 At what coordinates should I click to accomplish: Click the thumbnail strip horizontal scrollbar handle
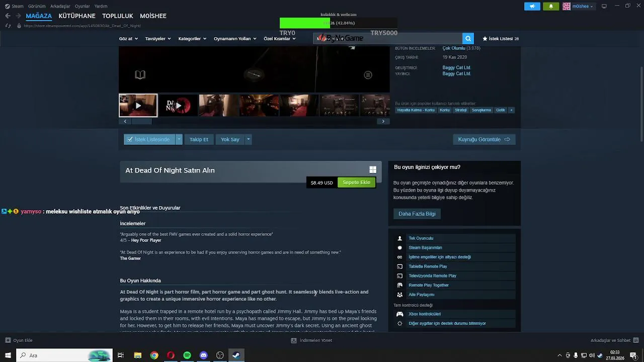click(141, 121)
